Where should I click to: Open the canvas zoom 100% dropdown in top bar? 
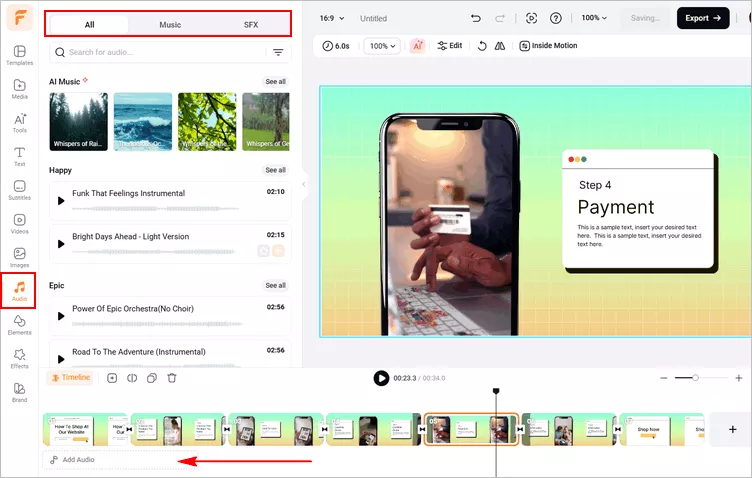[594, 18]
